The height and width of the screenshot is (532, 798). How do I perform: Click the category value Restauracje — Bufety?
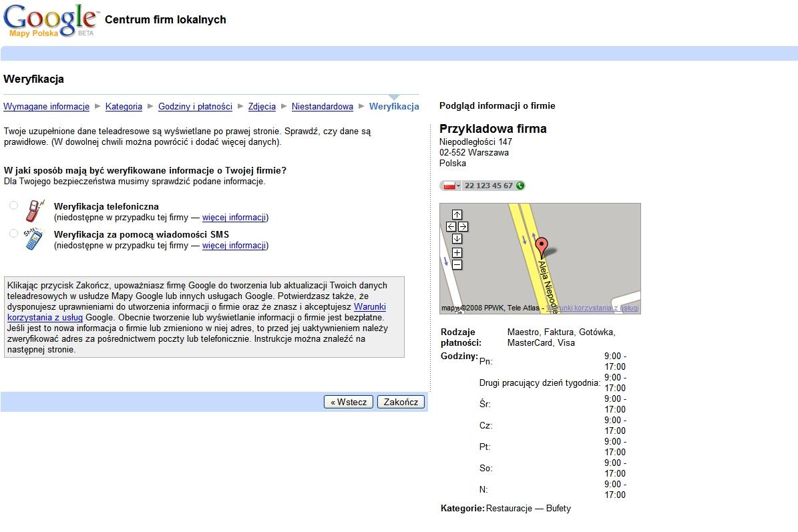coord(528,508)
